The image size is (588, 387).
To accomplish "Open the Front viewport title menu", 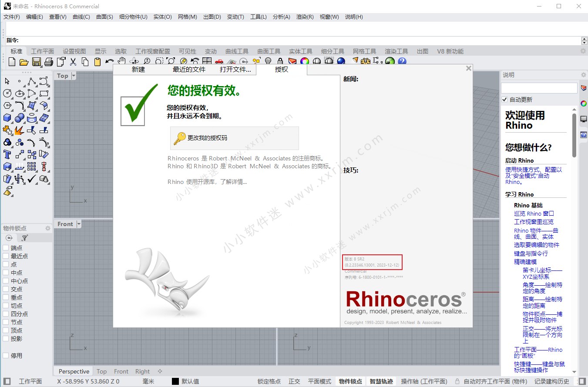I will click(68, 224).
